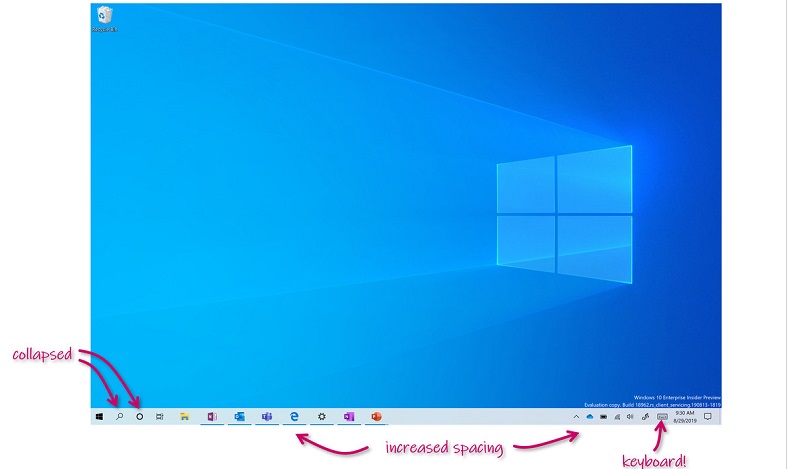Expand hidden system tray icons
The width and height of the screenshot is (787, 469).
[576, 417]
